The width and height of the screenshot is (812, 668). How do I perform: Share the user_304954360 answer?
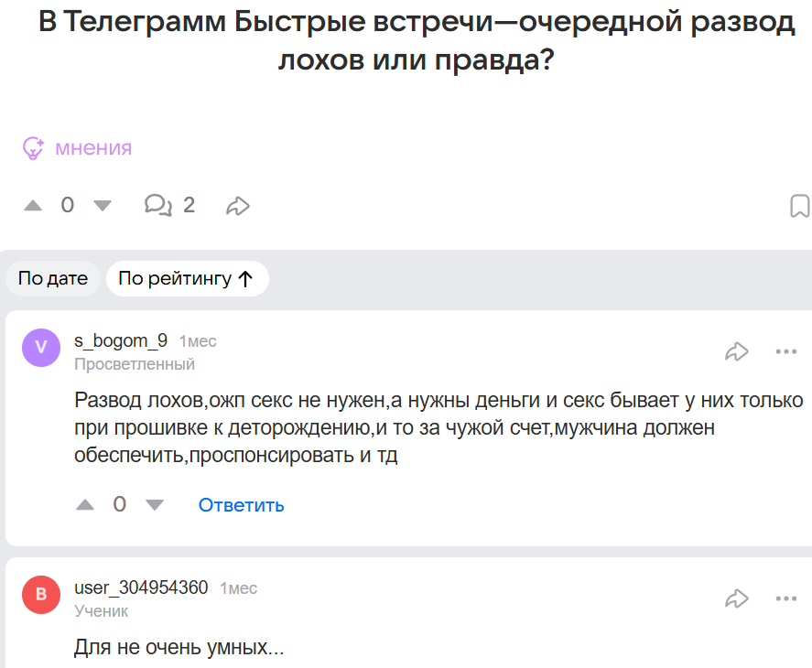pyautogui.click(x=736, y=598)
